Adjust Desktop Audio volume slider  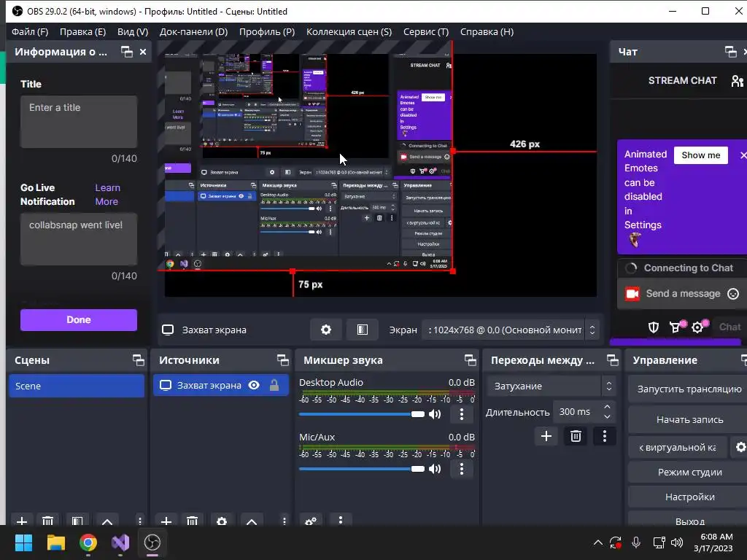click(x=362, y=414)
